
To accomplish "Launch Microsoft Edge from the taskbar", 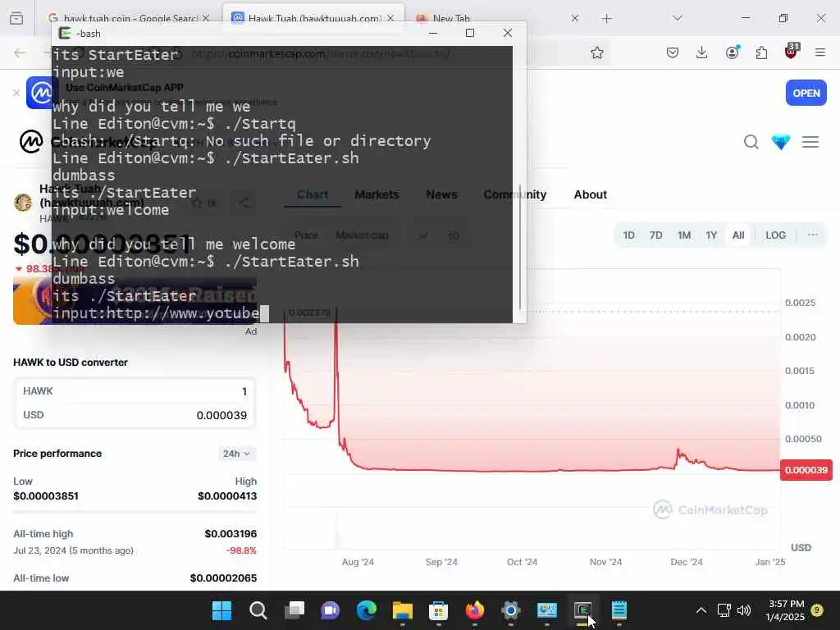I will (367, 610).
